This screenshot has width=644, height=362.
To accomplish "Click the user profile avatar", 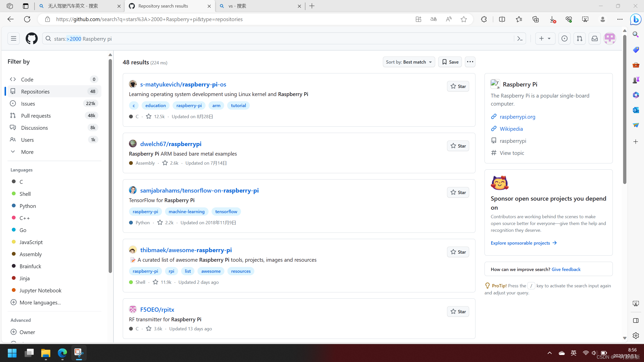I will point(610,38).
